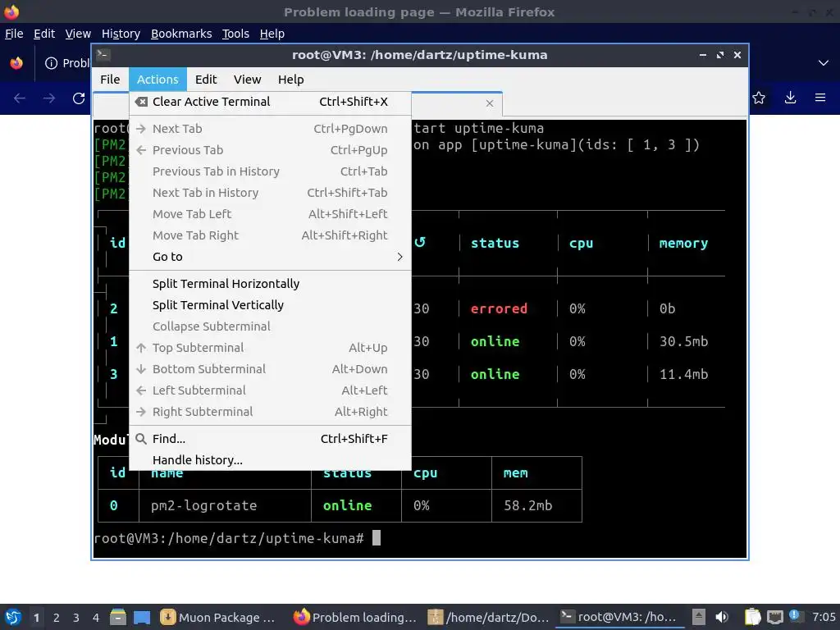Choose Split Terminal Horizontally

pyautogui.click(x=270, y=284)
